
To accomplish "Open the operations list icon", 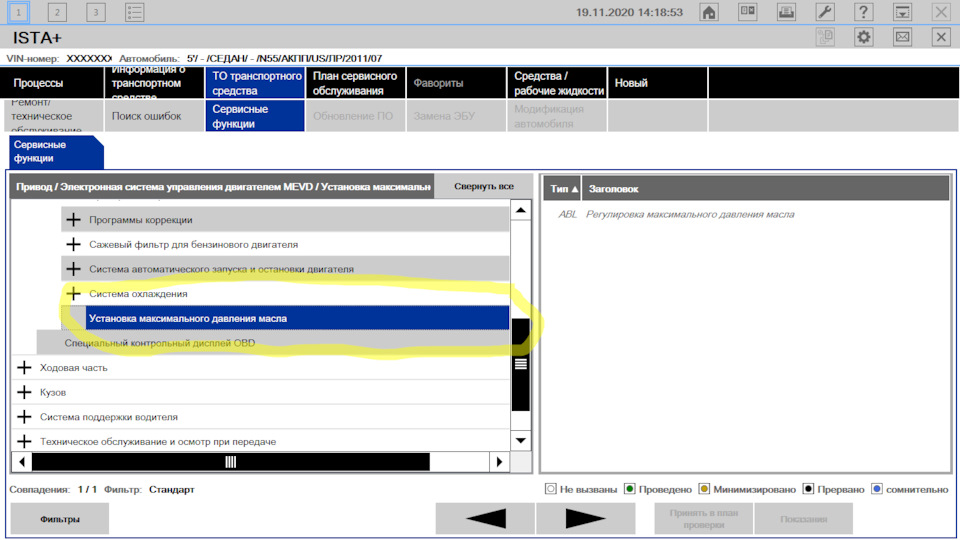I will [134, 12].
